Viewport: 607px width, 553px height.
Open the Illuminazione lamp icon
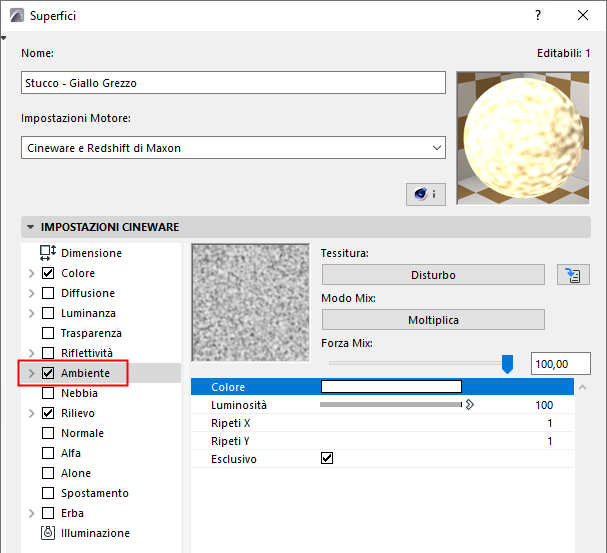point(48,533)
